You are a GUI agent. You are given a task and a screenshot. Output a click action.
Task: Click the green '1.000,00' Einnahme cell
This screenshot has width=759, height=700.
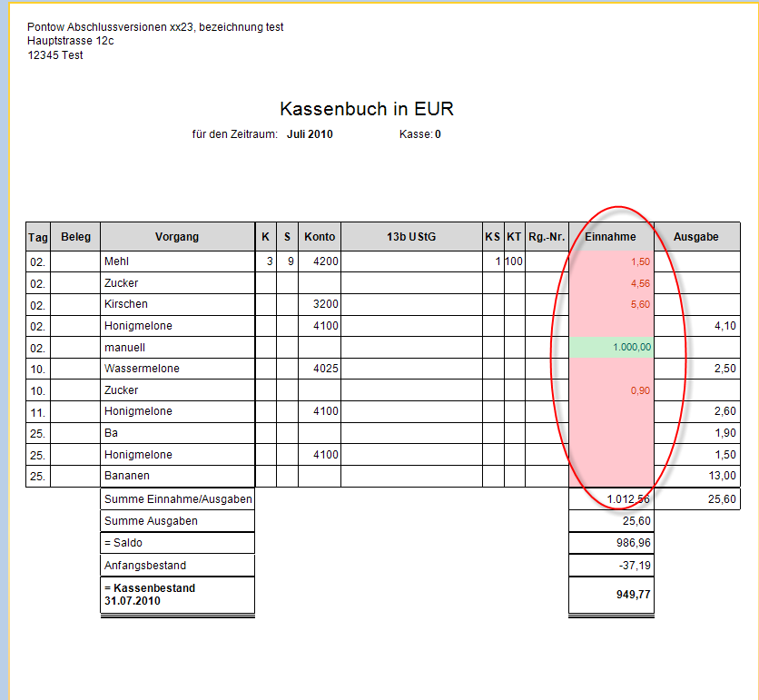tap(611, 347)
